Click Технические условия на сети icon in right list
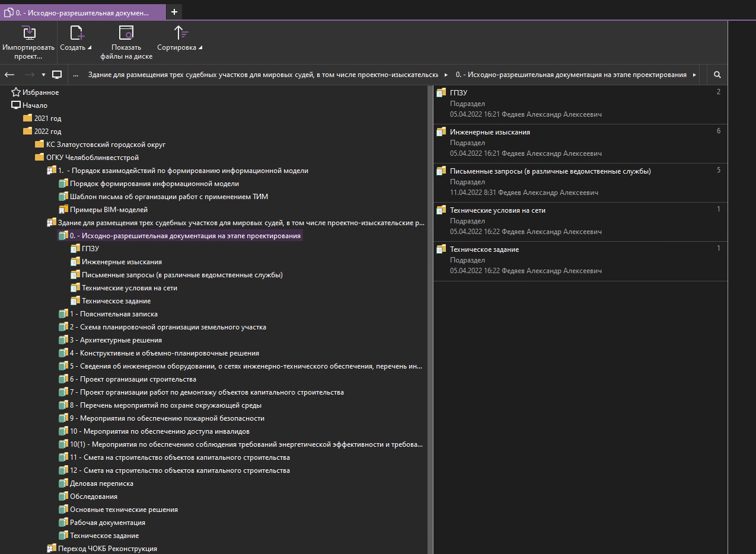This screenshot has width=756, height=554. [x=441, y=210]
